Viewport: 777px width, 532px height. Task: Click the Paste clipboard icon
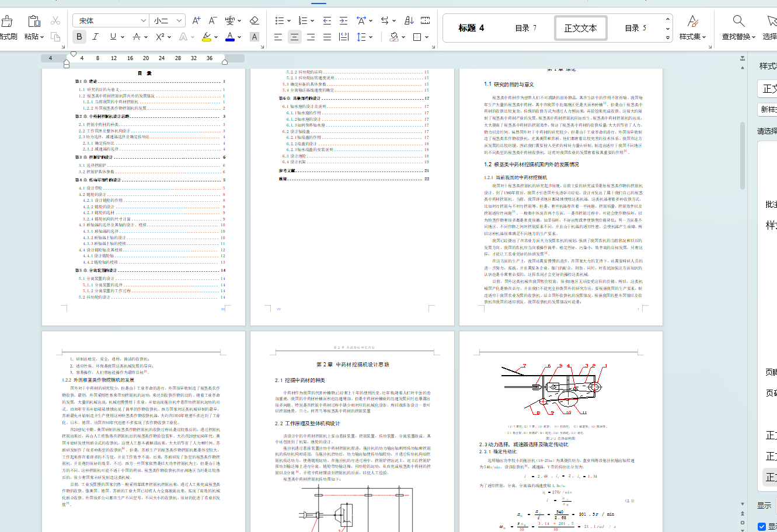34,21
